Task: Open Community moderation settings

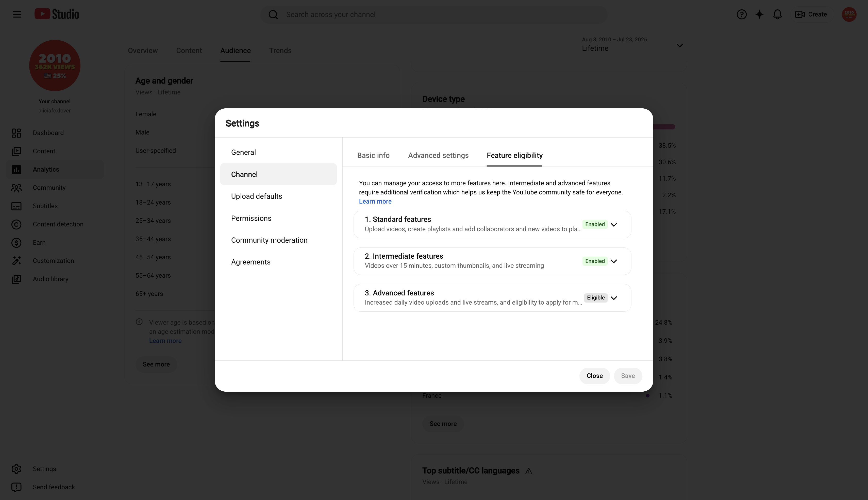Action: point(278,240)
